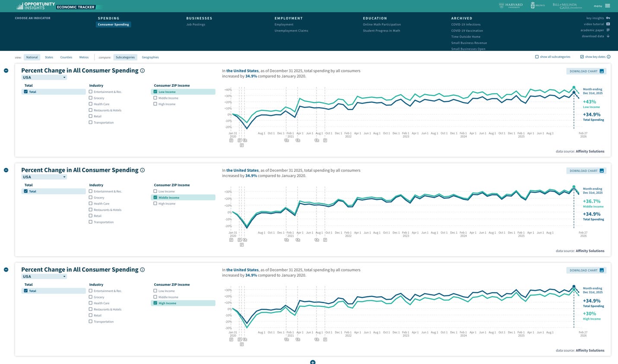The image size is (618, 364).
Task: Switch to the Counties view
Action: click(x=66, y=57)
